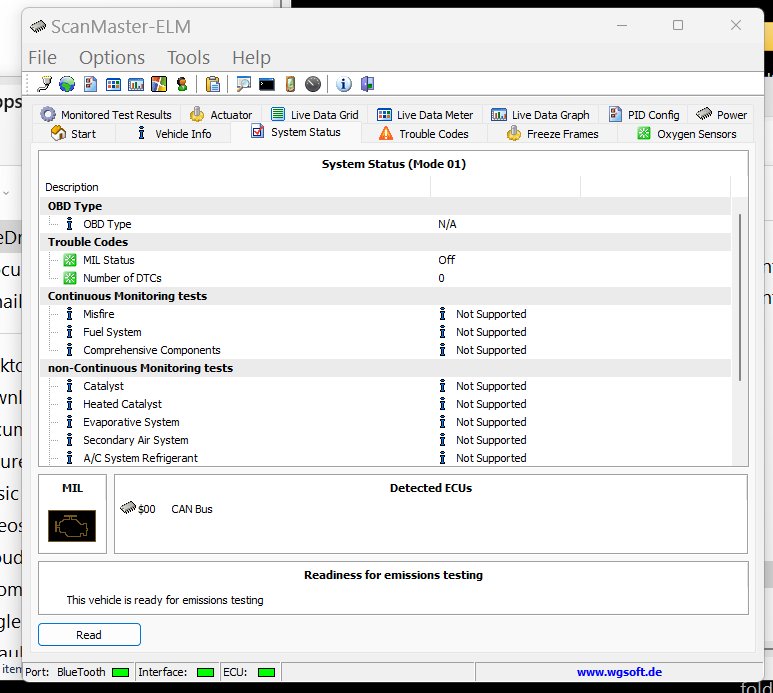Viewport: 773px width, 693px height.
Task: Click the magnifier search toolbar icon
Action: coord(244,84)
